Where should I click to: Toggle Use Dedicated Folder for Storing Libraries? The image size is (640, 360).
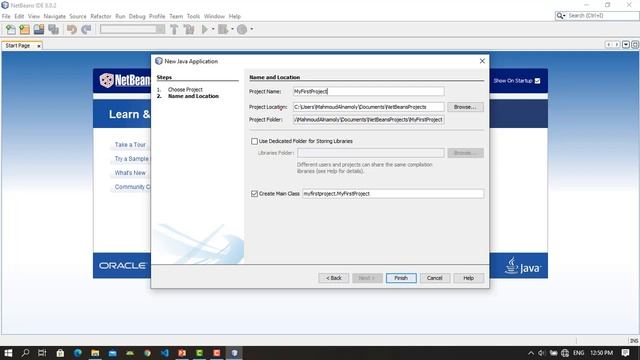click(x=254, y=141)
